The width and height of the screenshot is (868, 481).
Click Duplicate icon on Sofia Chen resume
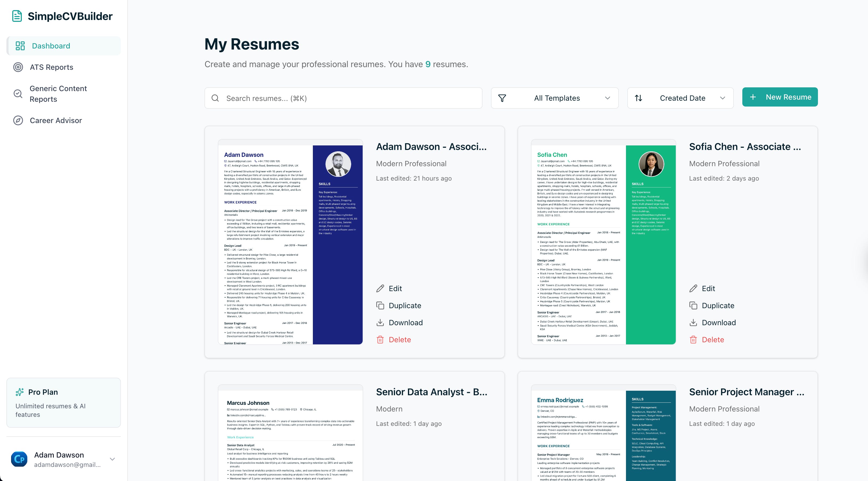point(693,306)
